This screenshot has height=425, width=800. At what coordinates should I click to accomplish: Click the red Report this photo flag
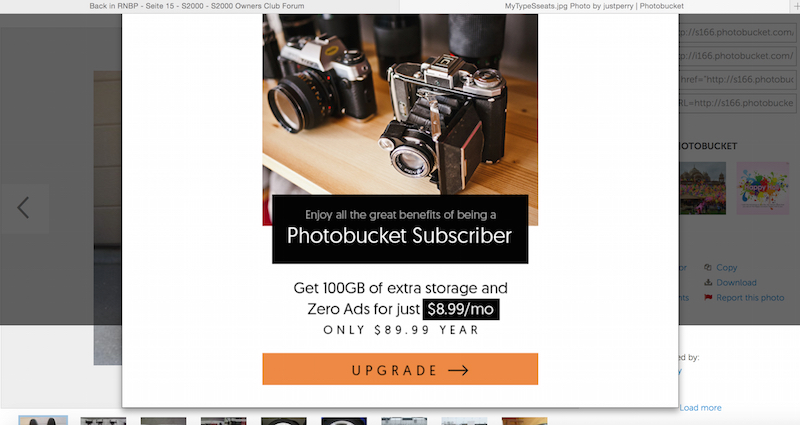coord(708,297)
